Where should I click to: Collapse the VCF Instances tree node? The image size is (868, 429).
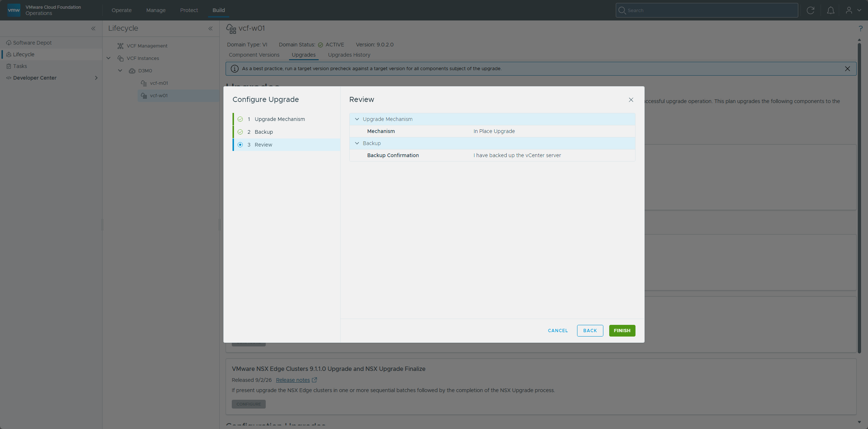click(x=108, y=58)
